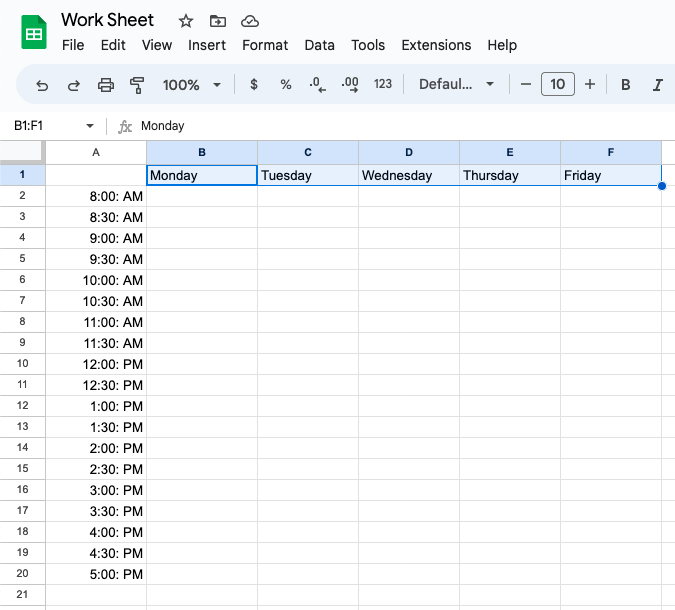Select row 21 header
The height and width of the screenshot is (610, 675).
click(x=22, y=595)
